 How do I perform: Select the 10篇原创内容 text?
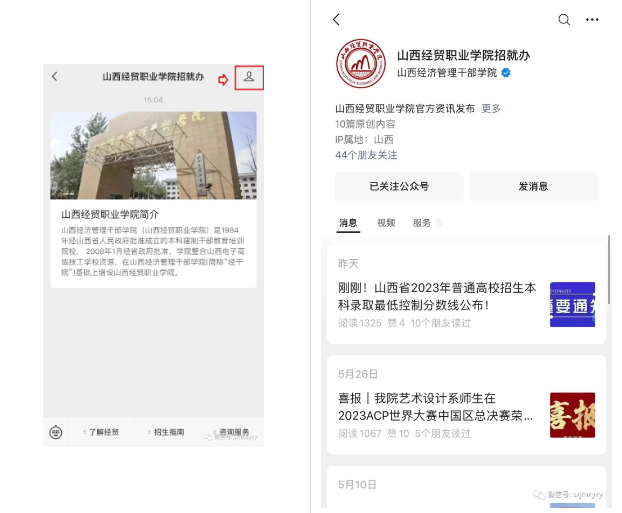[365, 124]
